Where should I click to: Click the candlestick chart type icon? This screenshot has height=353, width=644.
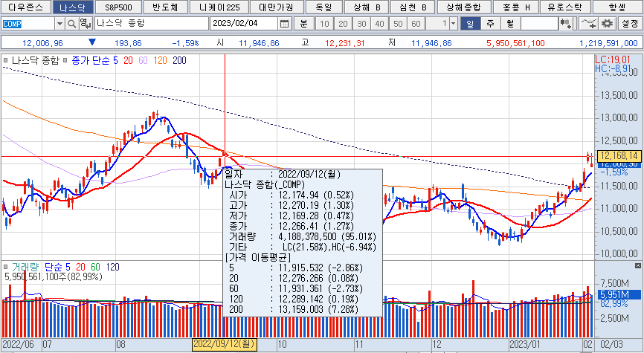tap(567, 24)
